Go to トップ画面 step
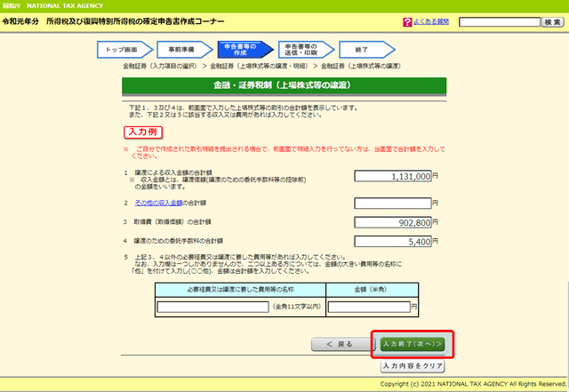Viewport: 569px width, 392px height. point(124,50)
